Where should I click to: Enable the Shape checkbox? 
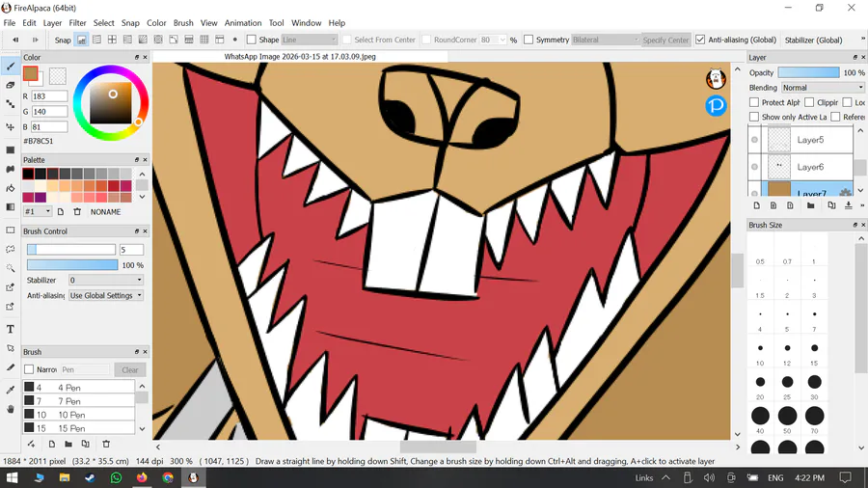pyautogui.click(x=252, y=40)
